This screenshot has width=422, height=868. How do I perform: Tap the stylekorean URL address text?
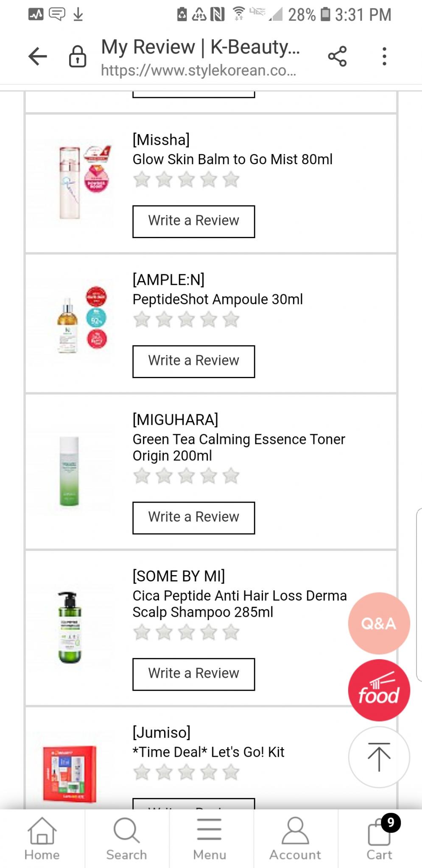pyautogui.click(x=198, y=70)
